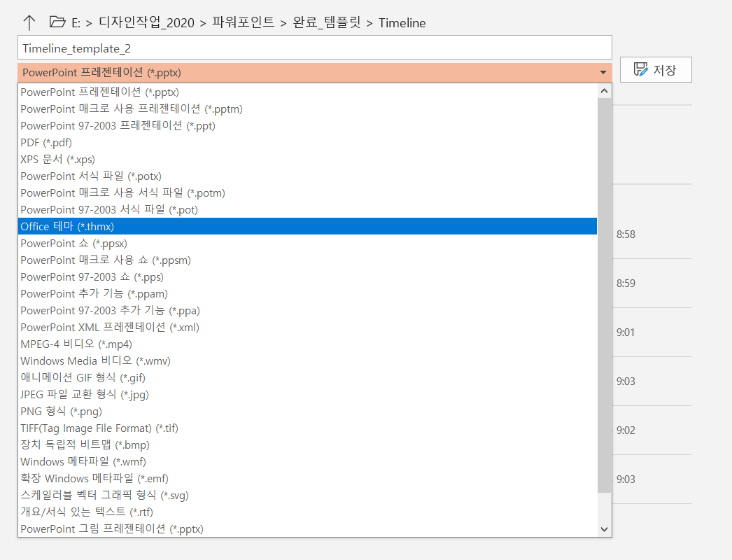Viewport: 732px width, 560px height.
Task: Select PowerPoint 매크로 사용 쇼 (*.ppsm)
Action: [307, 260]
